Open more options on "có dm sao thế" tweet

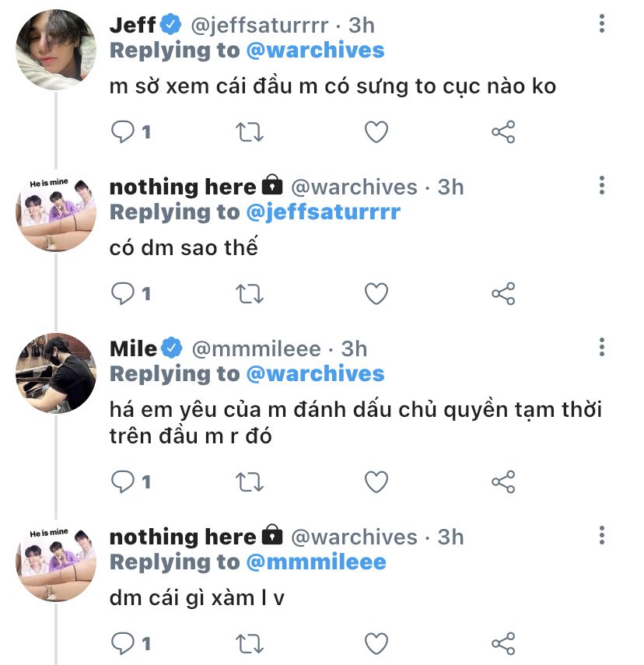pos(601,186)
